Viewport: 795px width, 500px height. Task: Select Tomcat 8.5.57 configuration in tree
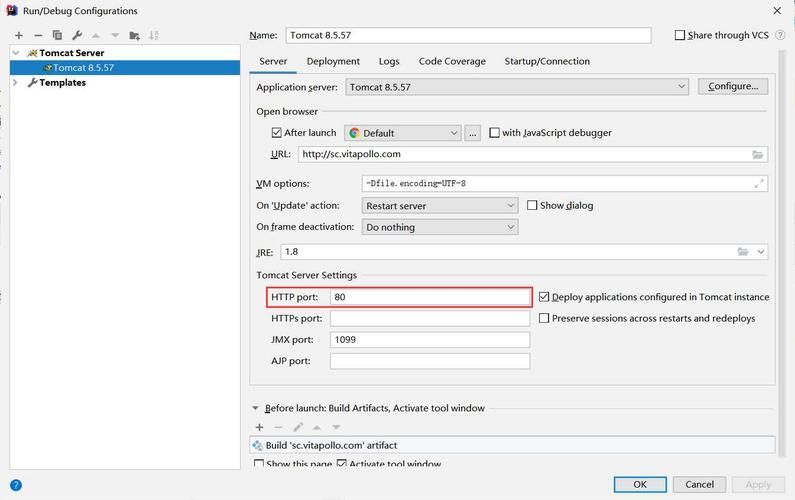[125, 67]
